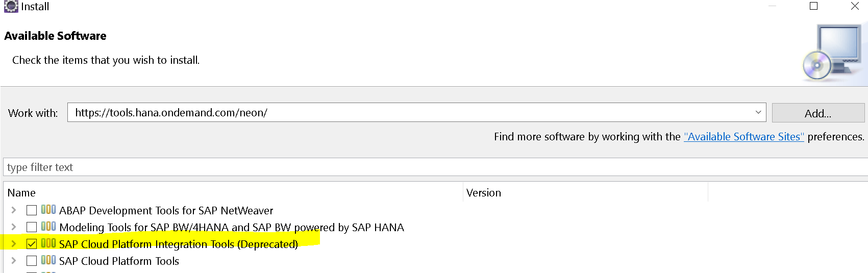
Task: Click the SAP Cloud Platform Tools category icon
Action: 48,260
